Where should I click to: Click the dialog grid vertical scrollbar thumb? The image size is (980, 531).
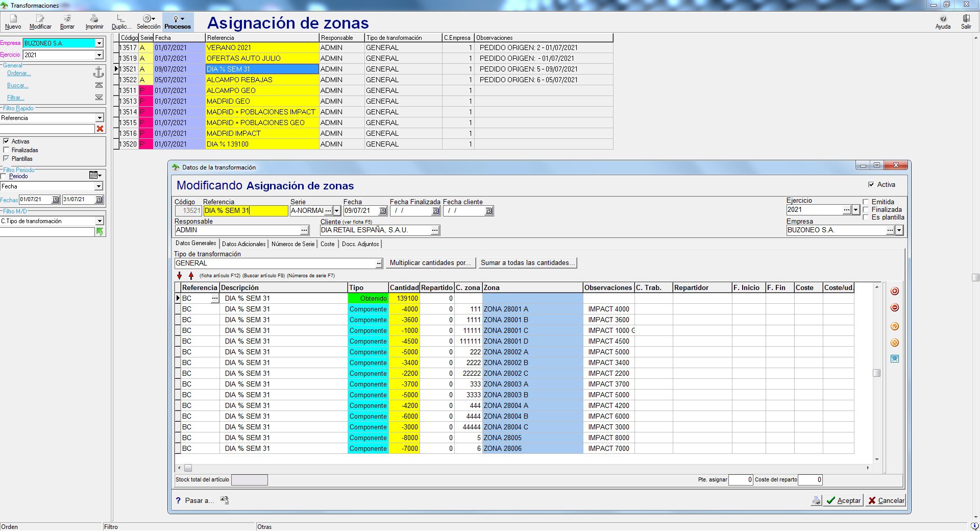(x=876, y=373)
